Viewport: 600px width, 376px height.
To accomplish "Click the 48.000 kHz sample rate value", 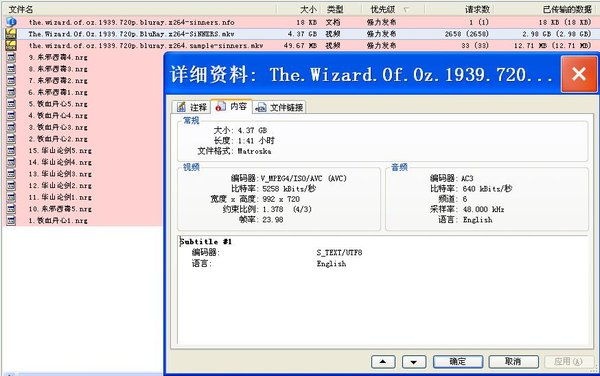I will [483, 209].
